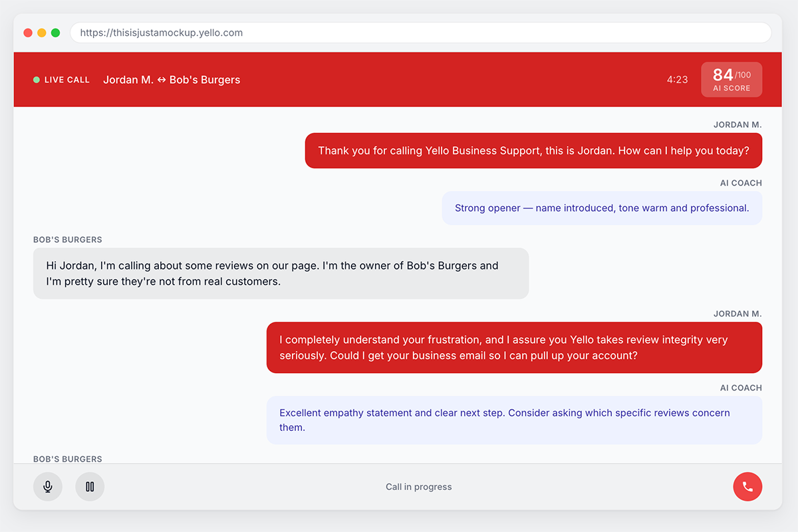Click the LIVE CALL label
The height and width of the screenshot is (532, 798).
click(67, 80)
